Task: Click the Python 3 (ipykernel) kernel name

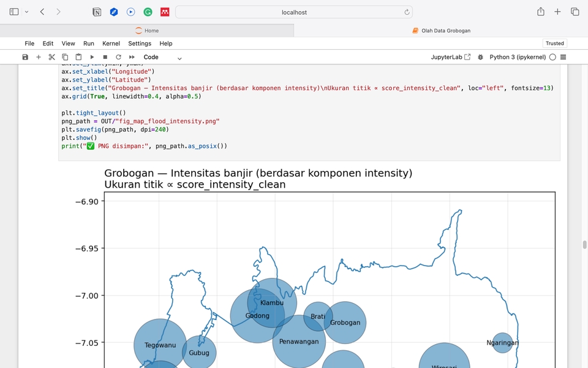Action: 518,57
